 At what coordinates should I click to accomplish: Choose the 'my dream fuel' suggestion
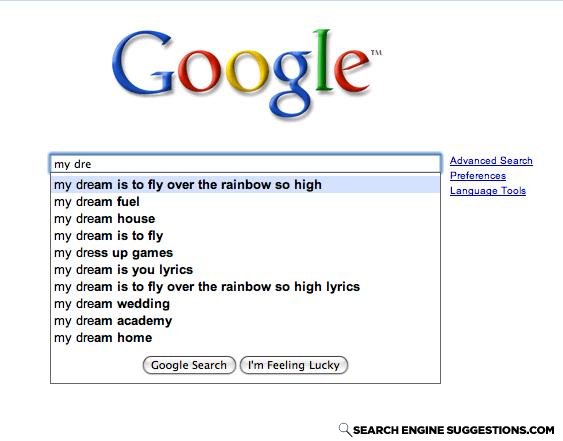pyautogui.click(x=245, y=201)
